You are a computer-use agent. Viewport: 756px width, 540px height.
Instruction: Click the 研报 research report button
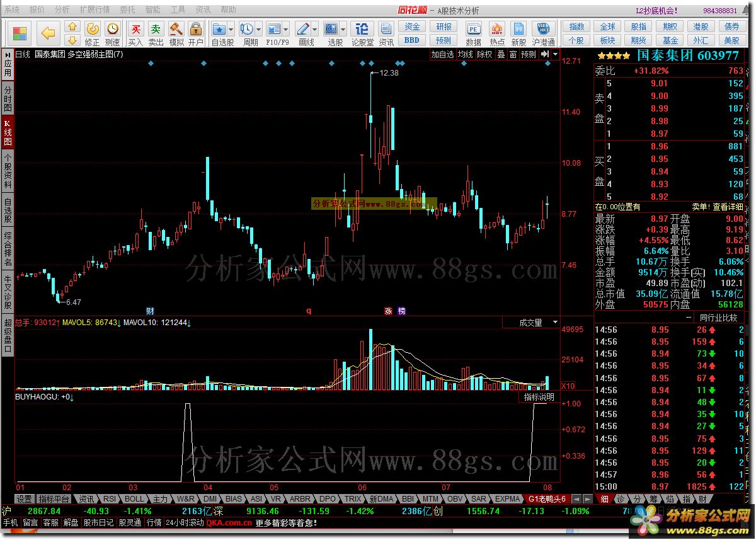(444, 27)
